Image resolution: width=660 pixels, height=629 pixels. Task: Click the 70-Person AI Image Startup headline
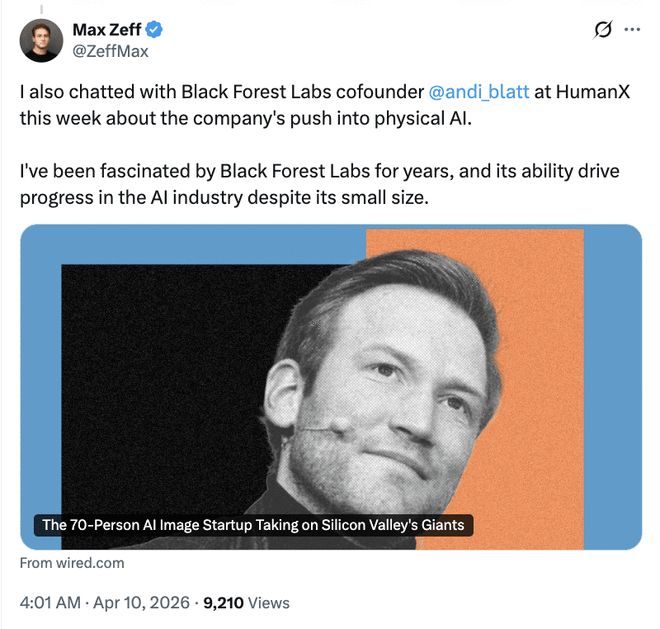coord(253,525)
